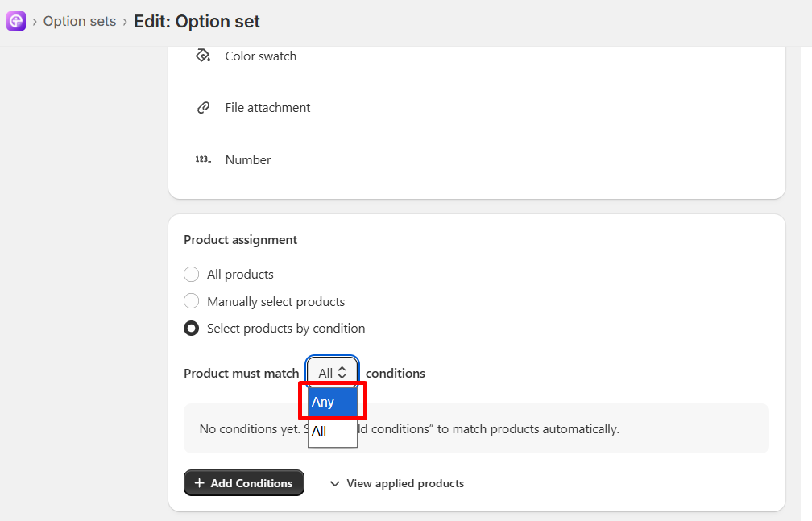Click the Add Conditions button
This screenshot has height=521, width=812.
[x=244, y=482]
